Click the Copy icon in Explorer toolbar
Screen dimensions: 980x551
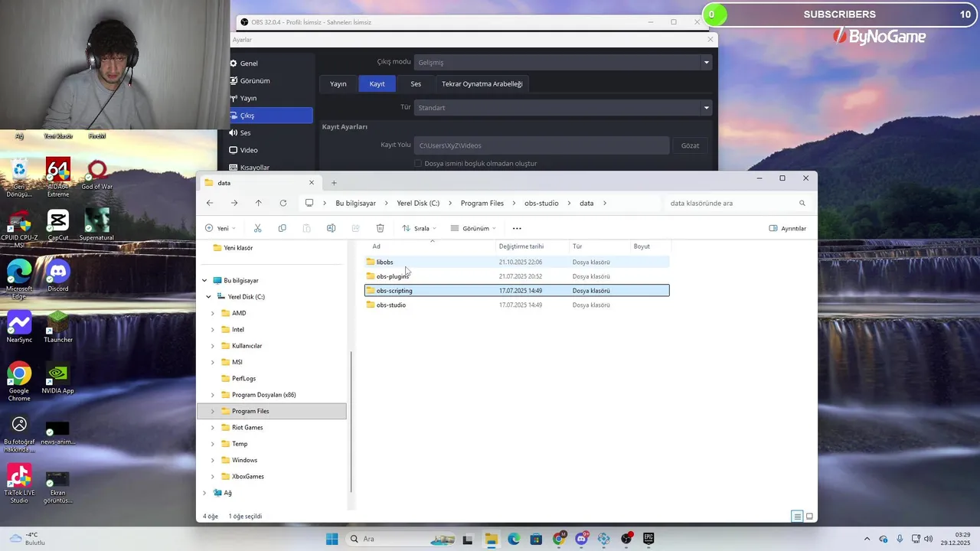pos(282,228)
